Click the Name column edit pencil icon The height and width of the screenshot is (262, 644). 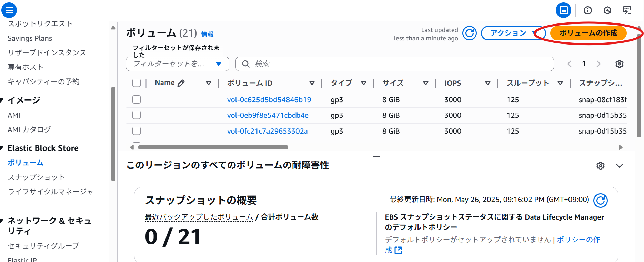click(x=181, y=83)
